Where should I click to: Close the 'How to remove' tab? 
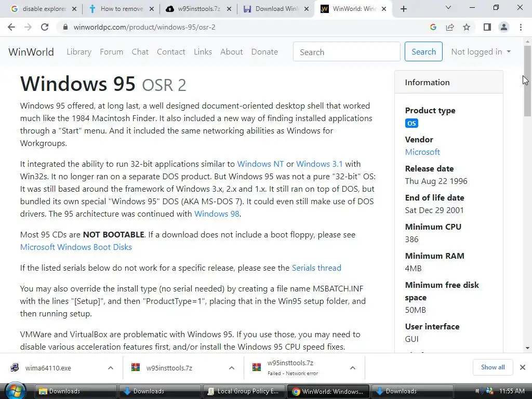pos(152,9)
